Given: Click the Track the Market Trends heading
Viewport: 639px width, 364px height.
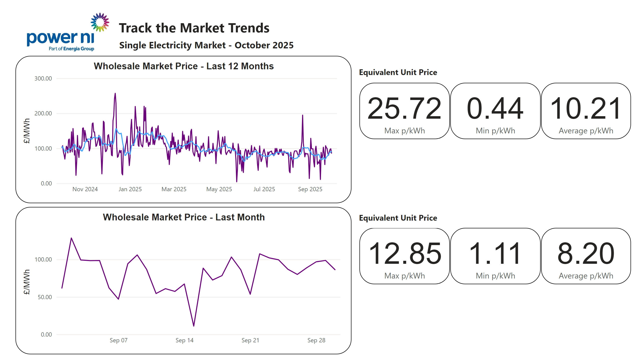Looking at the screenshot, I should click(x=194, y=28).
